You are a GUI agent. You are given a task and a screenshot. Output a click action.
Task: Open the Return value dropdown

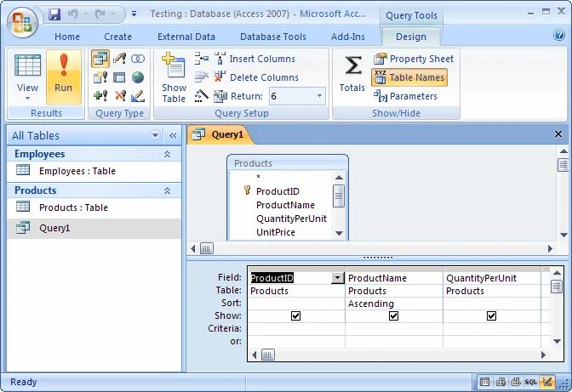(x=319, y=96)
